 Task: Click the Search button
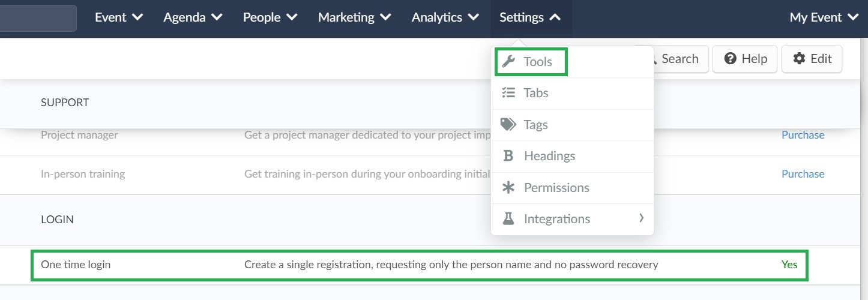(672, 59)
